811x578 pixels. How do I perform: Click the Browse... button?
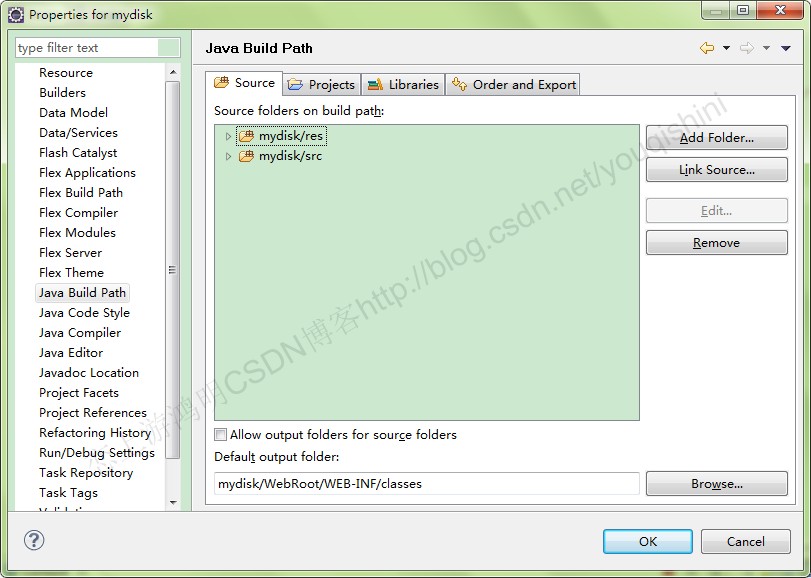[716, 483]
